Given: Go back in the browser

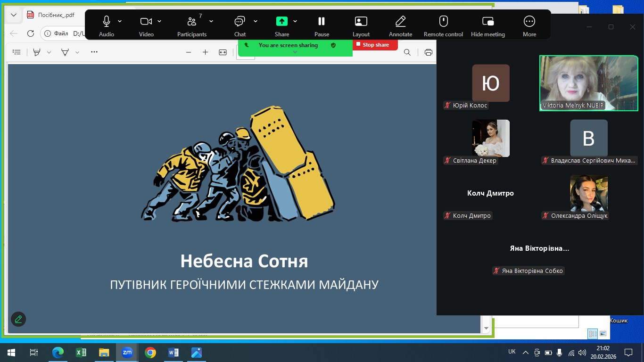Looking at the screenshot, I should click(x=14, y=33).
